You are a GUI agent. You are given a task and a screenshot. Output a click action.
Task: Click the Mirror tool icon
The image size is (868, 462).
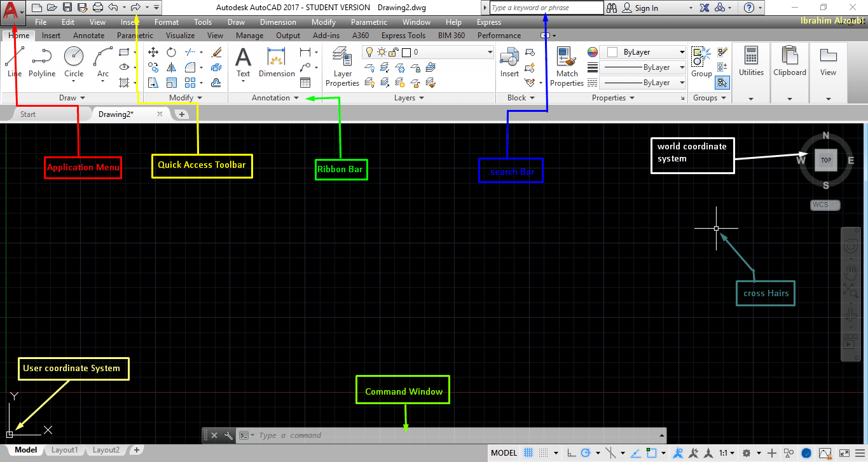[171, 67]
